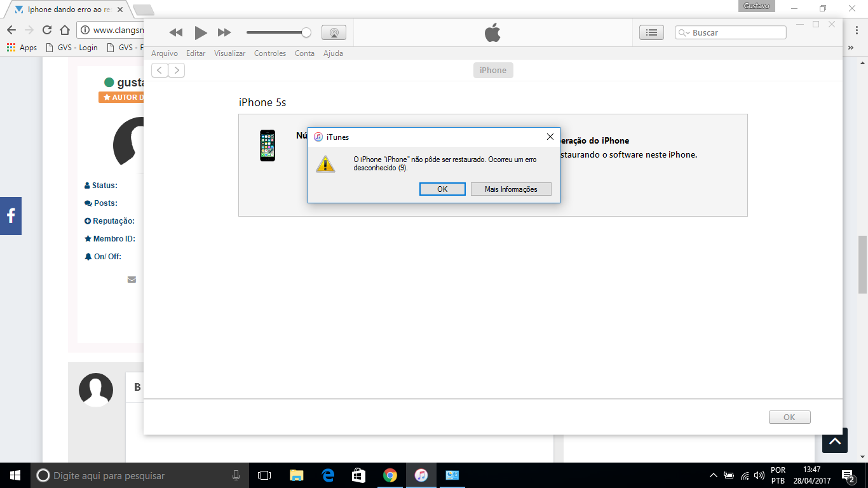Screen dimensions: 868x488
Task: Click the volume speaker tray icon
Action: (x=759, y=475)
